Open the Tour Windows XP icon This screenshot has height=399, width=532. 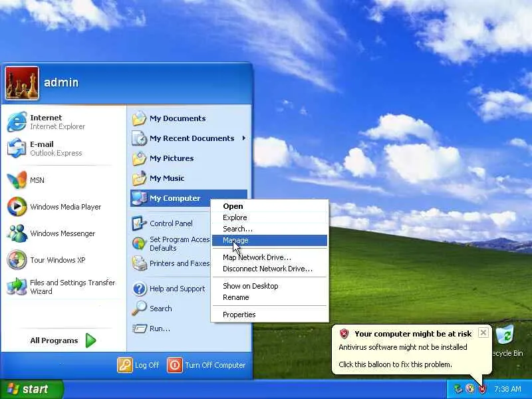pyautogui.click(x=17, y=259)
